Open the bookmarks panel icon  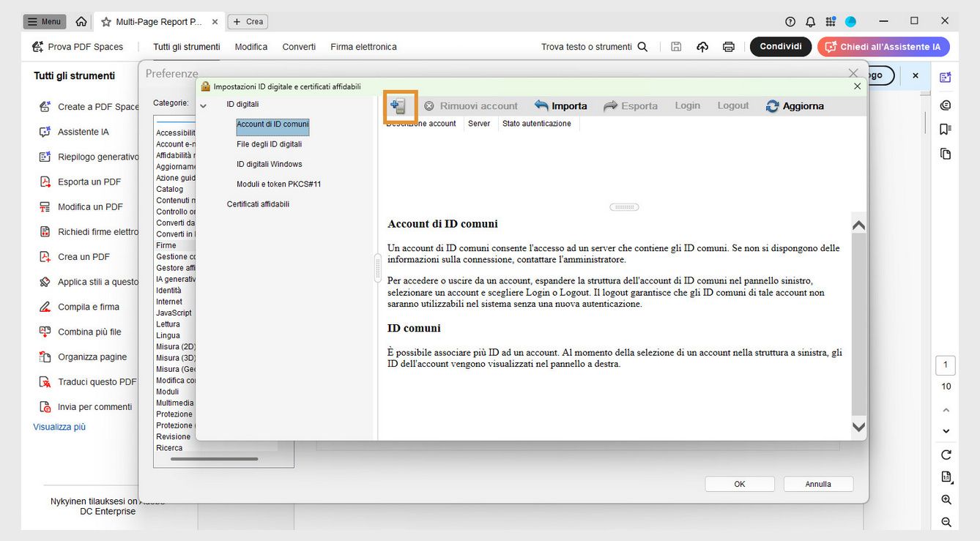[945, 127]
